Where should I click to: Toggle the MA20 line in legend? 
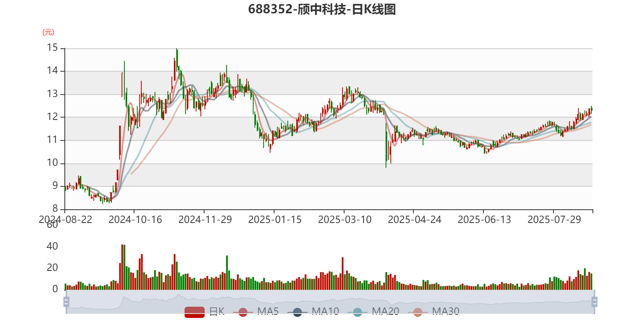pyautogui.click(x=374, y=312)
